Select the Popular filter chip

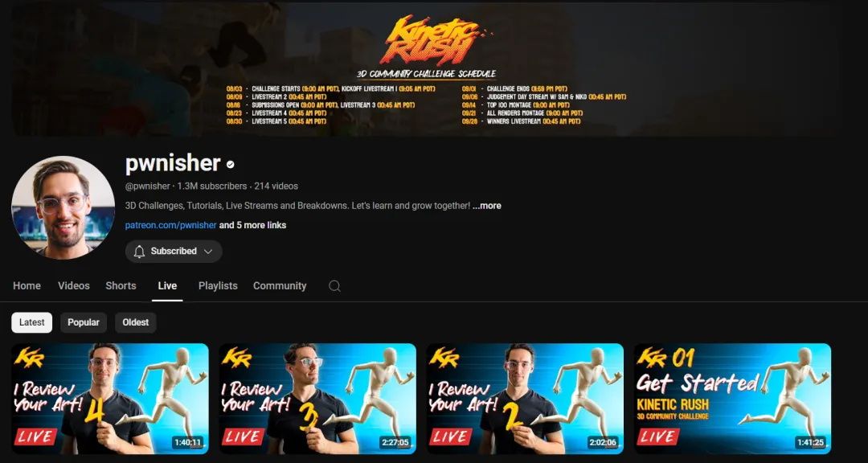click(84, 322)
